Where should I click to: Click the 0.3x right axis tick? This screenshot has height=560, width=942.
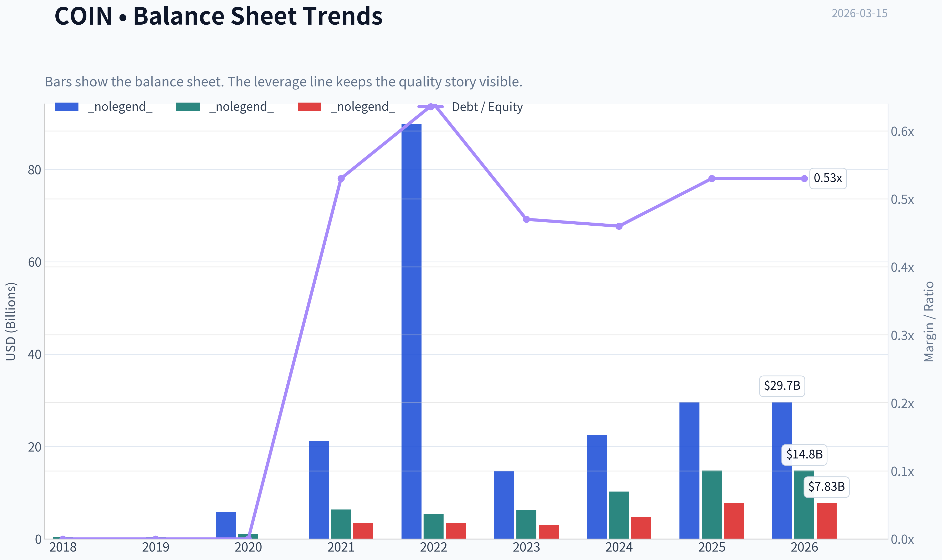coord(903,335)
